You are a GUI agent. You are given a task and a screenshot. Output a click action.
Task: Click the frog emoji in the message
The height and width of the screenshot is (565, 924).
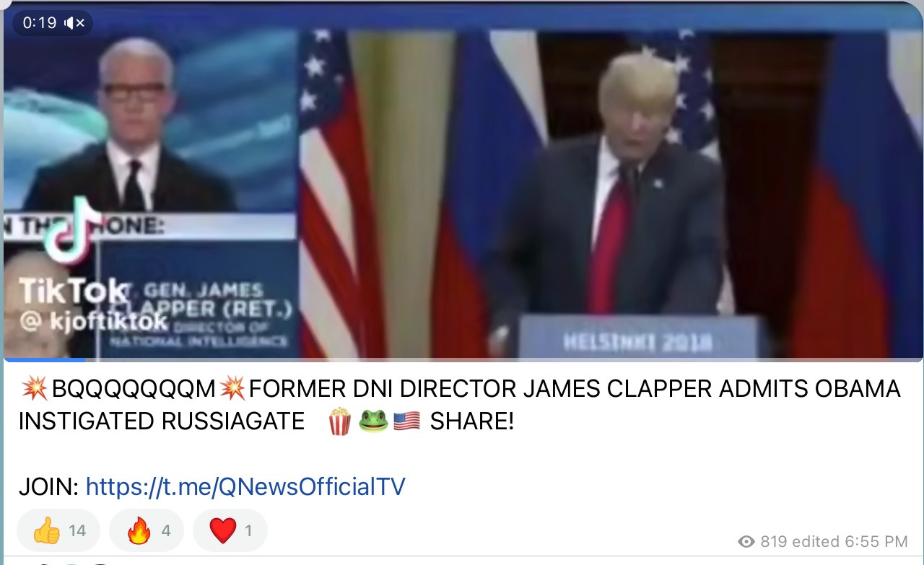[373, 421]
